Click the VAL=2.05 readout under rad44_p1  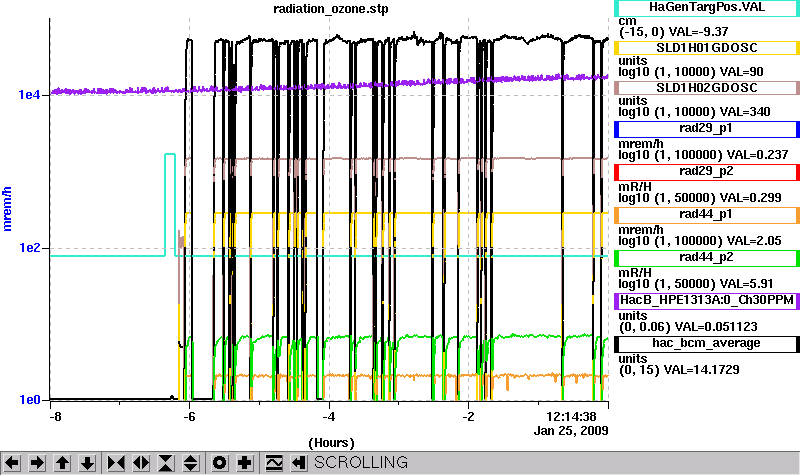tap(754, 241)
